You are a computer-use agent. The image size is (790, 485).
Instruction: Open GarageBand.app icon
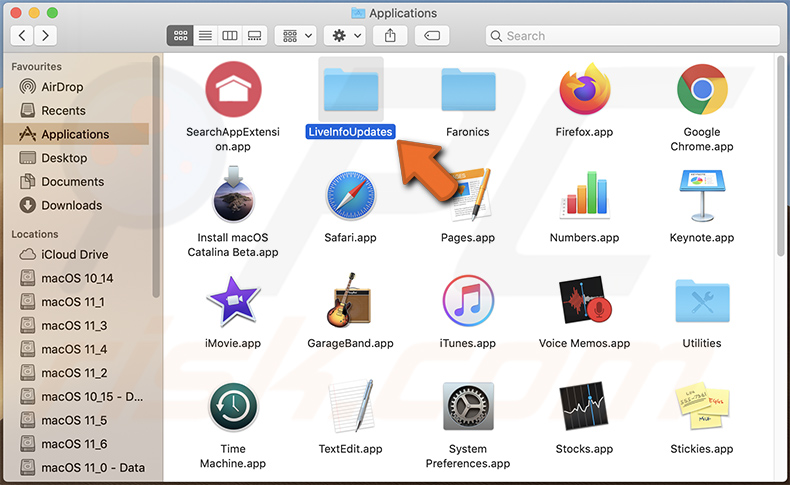[349, 301]
